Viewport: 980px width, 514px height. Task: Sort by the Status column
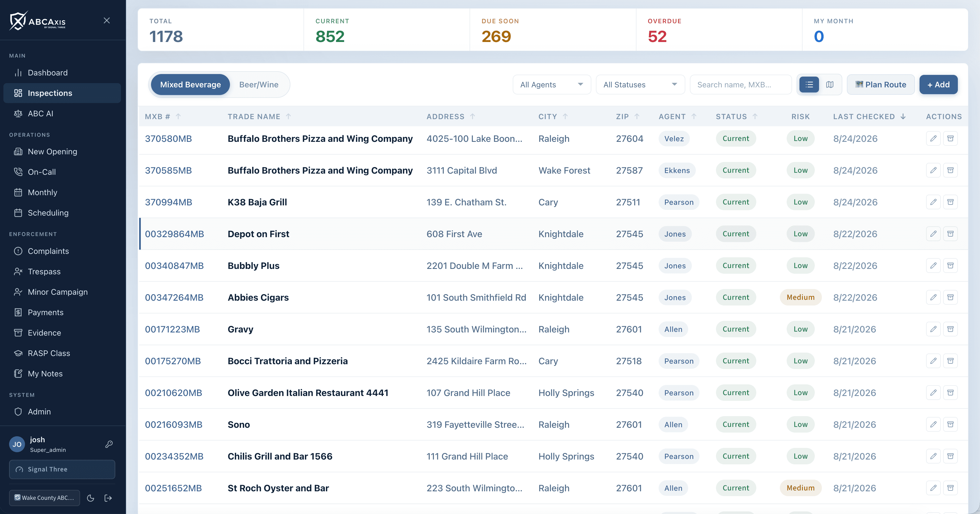click(737, 116)
